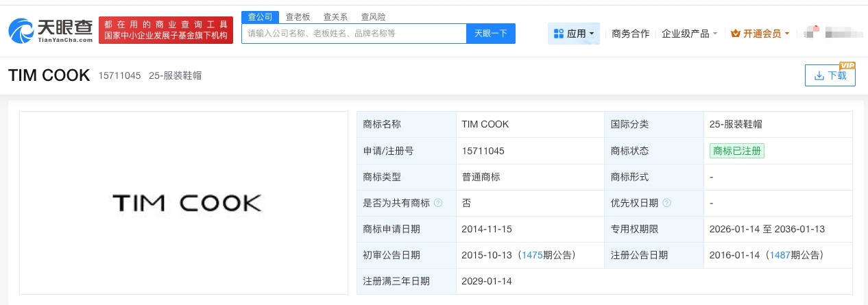Click the 普通商标 value cell
868x305 pixels.
click(x=530, y=177)
